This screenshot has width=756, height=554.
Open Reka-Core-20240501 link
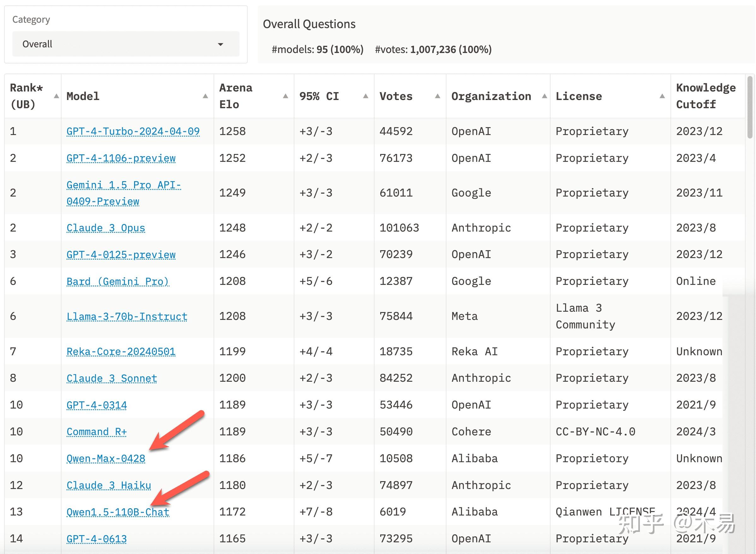(x=121, y=351)
